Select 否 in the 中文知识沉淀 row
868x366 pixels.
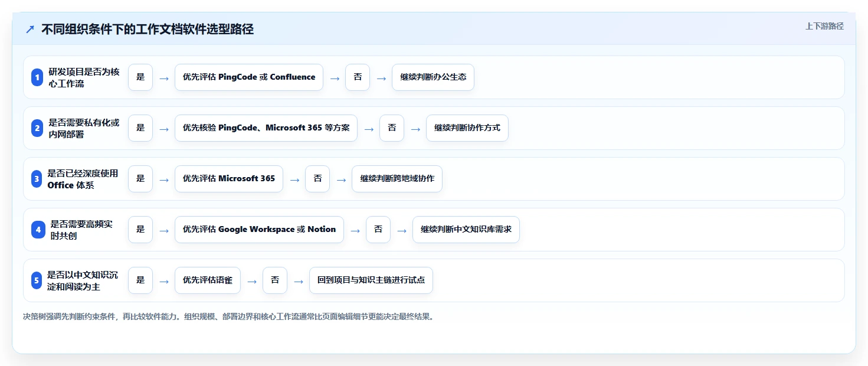pyautogui.click(x=275, y=280)
